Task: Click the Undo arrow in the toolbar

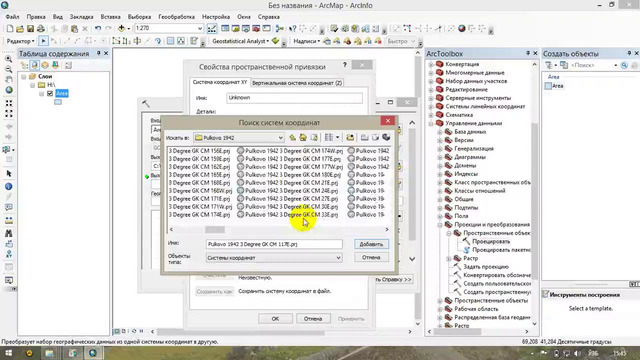Action: (x=98, y=29)
